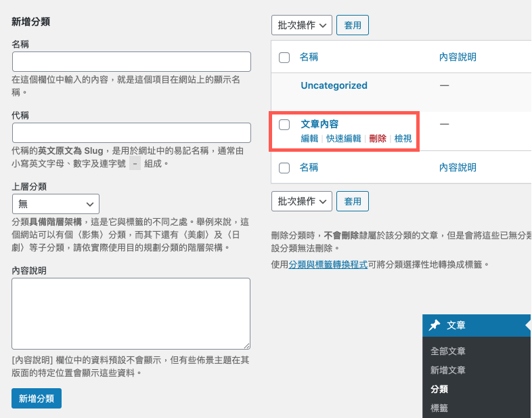Sort by 名稱 column in table header
Viewport: 532px width, 418px height.
pyautogui.click(x=309, y=57)
